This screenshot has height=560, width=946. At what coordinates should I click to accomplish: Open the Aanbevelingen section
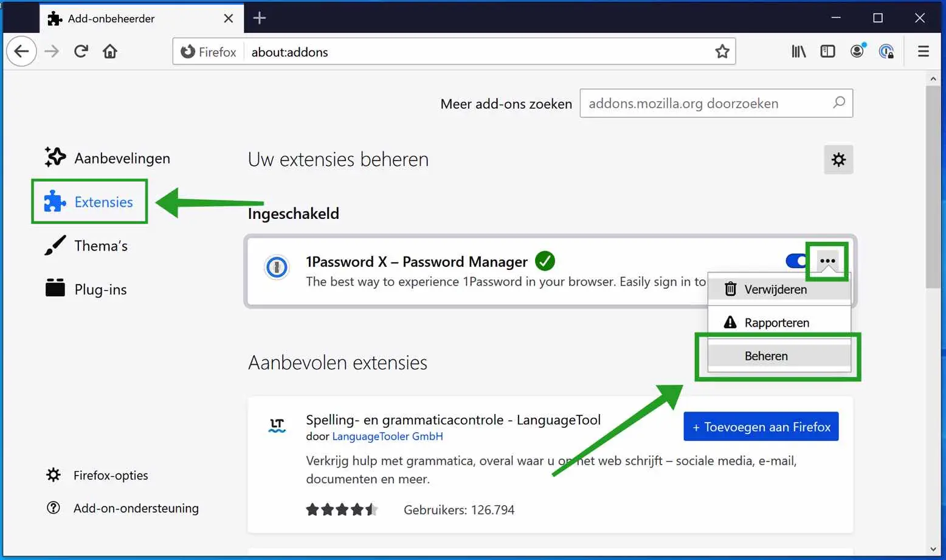coord(107,158)
